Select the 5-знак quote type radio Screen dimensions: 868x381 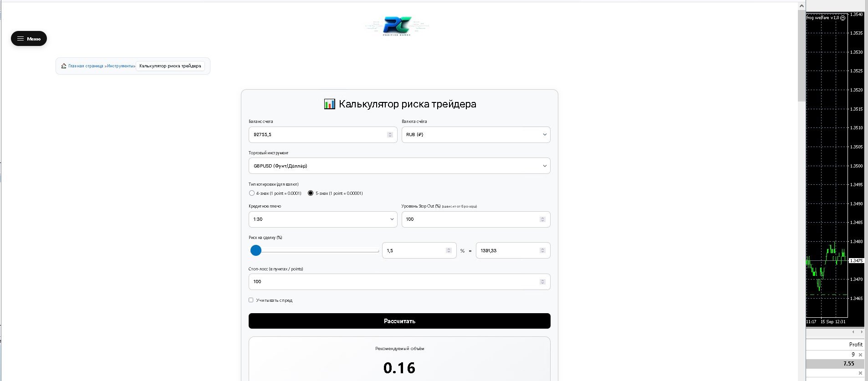click(x=311, y=193)
